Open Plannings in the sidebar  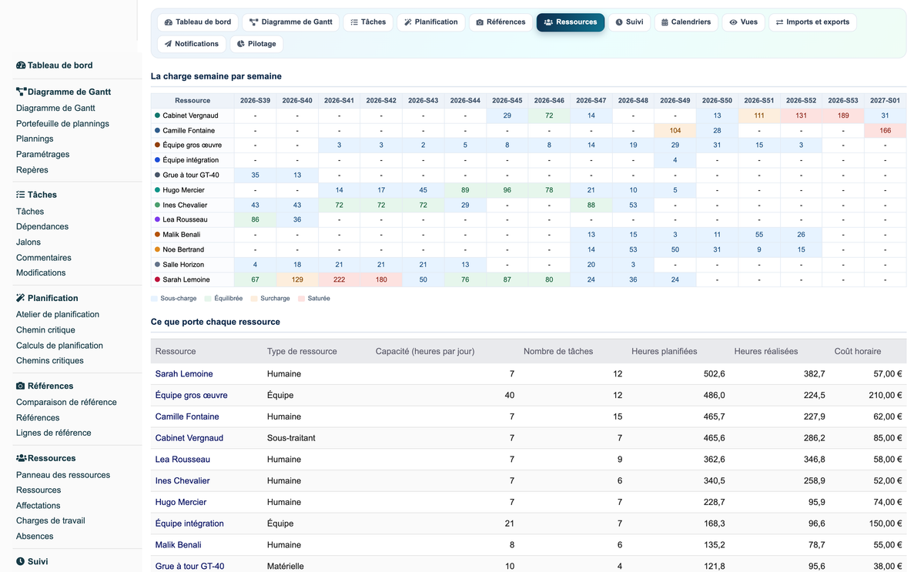click(35, 139)
